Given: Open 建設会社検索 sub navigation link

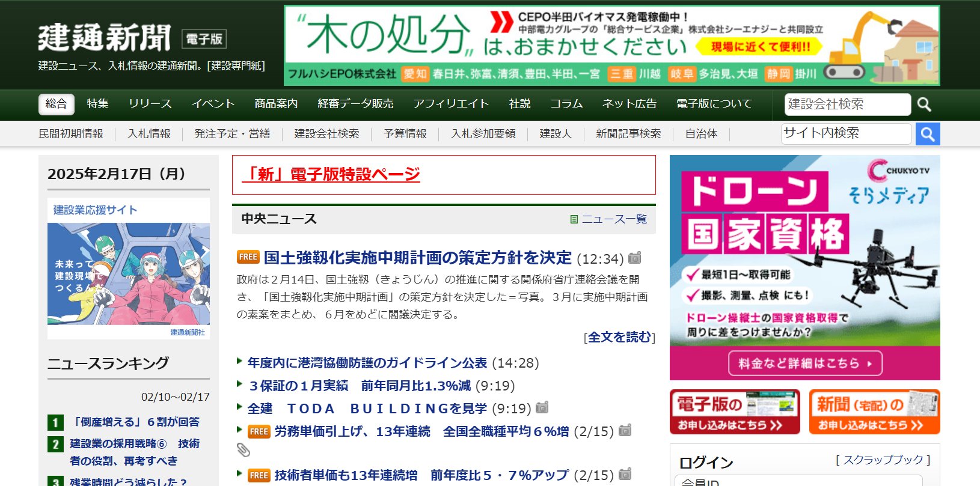Looking at the screenshot, I should [326, 134].
